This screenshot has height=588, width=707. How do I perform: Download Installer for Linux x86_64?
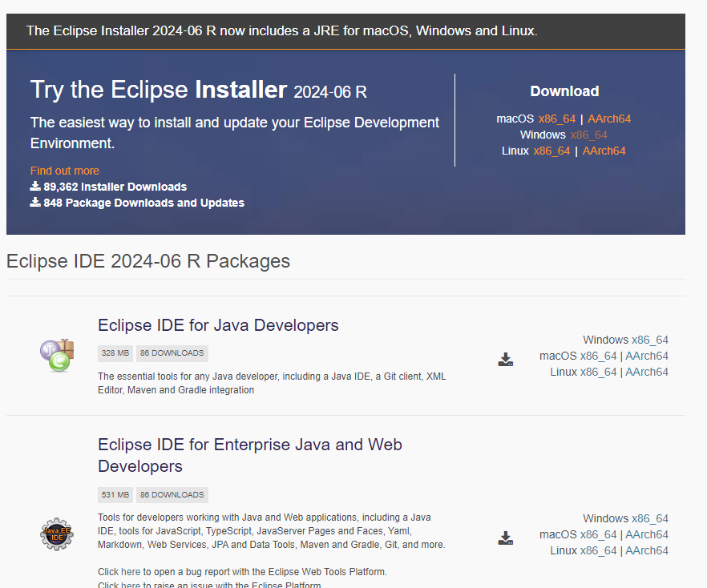point(551,151)
